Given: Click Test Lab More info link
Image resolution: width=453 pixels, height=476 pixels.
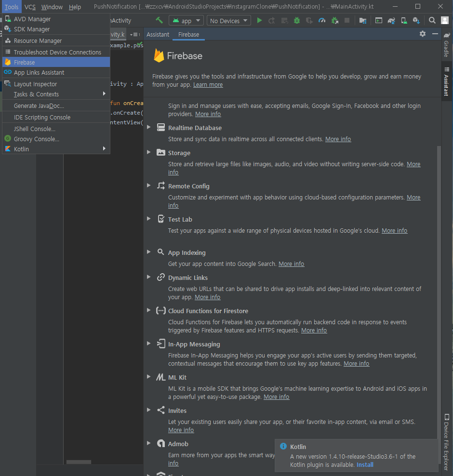Looking at the screenshot, I should [x=394, y=231].
